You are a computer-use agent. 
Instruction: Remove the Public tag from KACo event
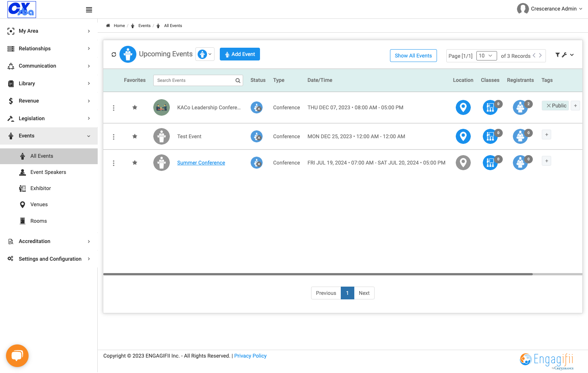[x=549, y=106]
